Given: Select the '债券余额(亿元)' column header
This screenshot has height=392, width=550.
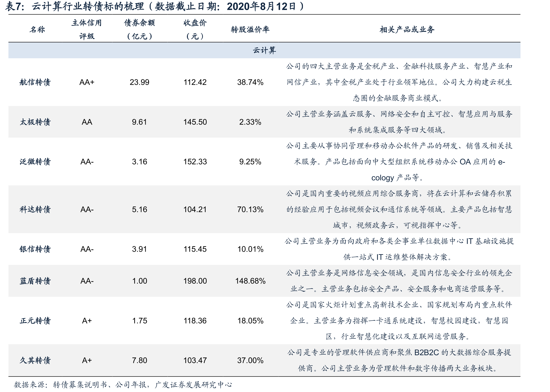Looking at the screenshot, I should point(139,29).
